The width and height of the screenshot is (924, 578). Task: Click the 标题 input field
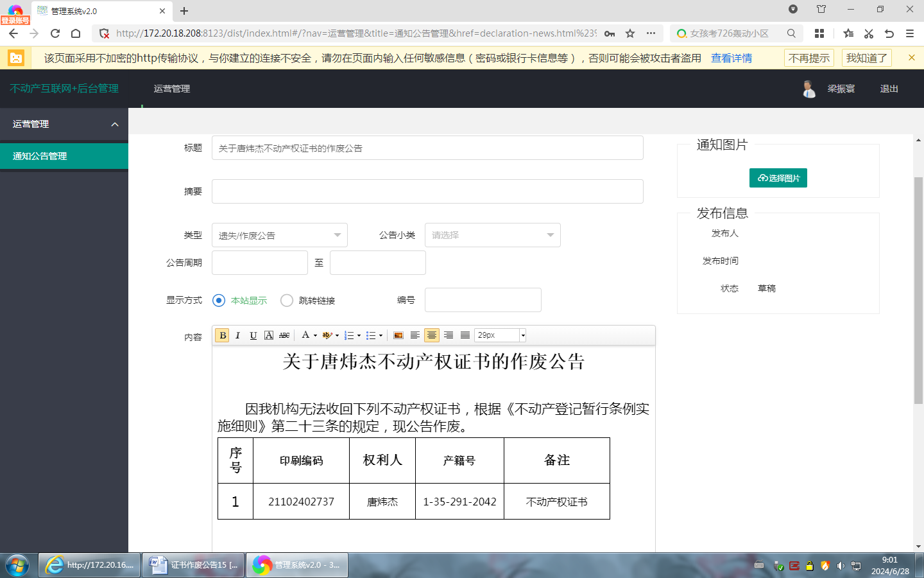(427, 148)
